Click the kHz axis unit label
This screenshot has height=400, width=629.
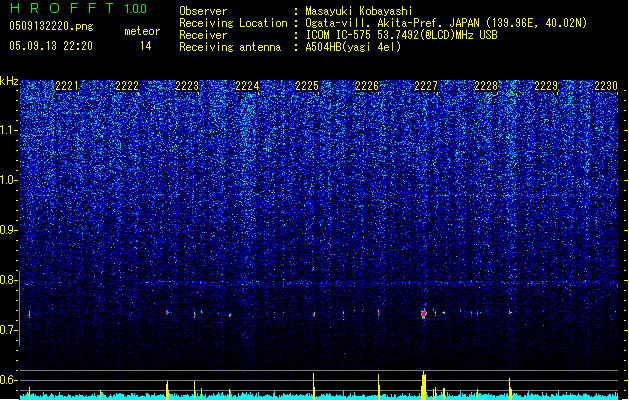pos(9,81)
